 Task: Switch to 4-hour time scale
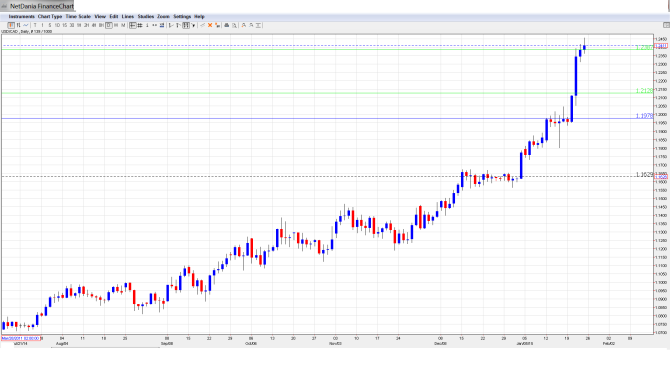point(94,26)
